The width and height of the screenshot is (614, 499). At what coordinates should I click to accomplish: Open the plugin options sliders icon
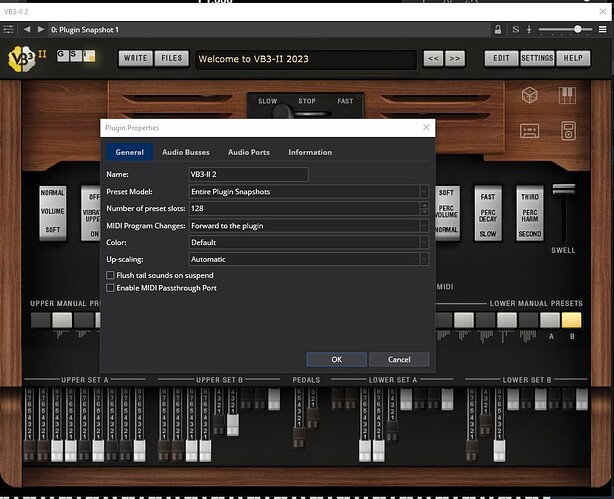click(8, 29)
